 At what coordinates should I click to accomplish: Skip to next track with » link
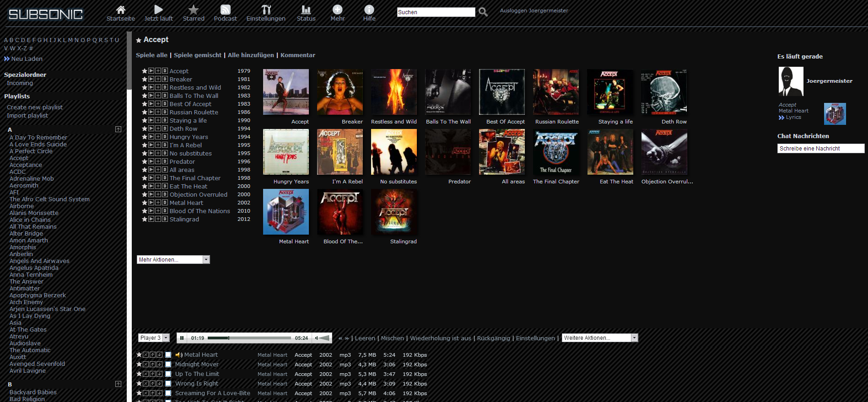tap(347, 338)
